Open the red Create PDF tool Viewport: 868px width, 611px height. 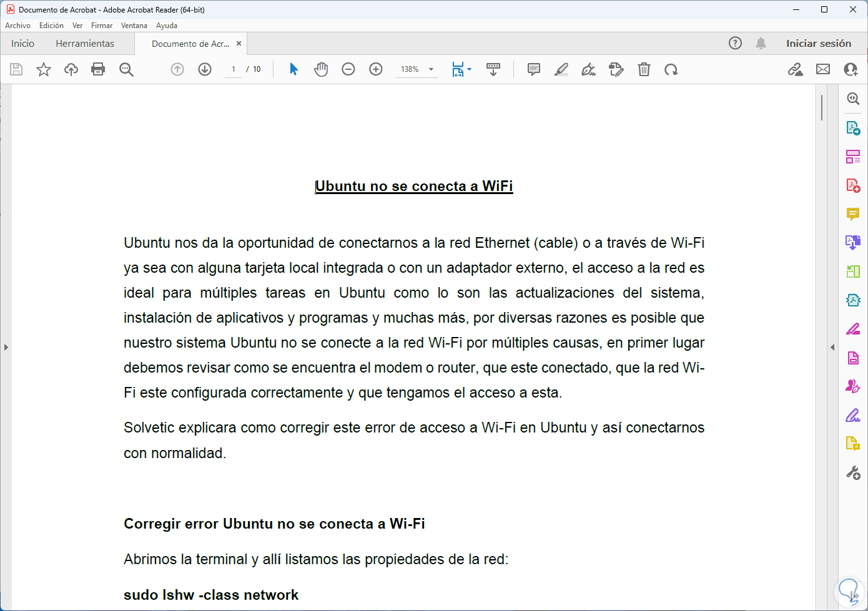click(x=853, y=185)
